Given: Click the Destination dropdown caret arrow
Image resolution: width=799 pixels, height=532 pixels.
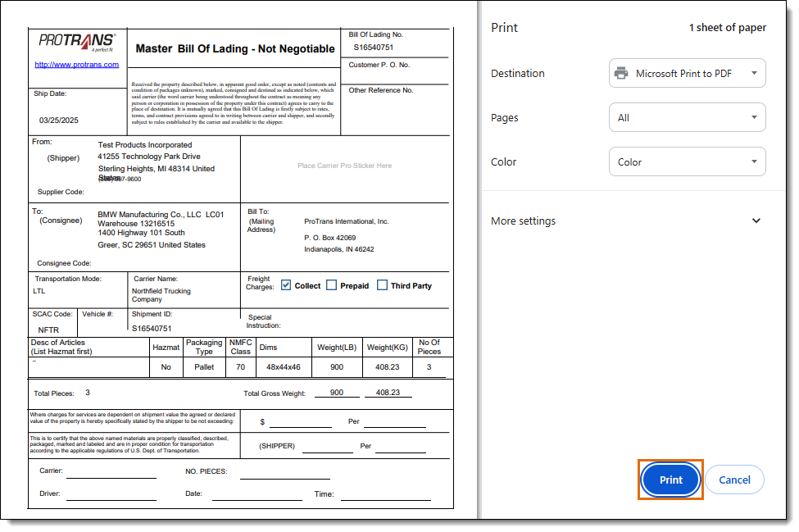Looking at the screenshot, I should click(754, 74).
